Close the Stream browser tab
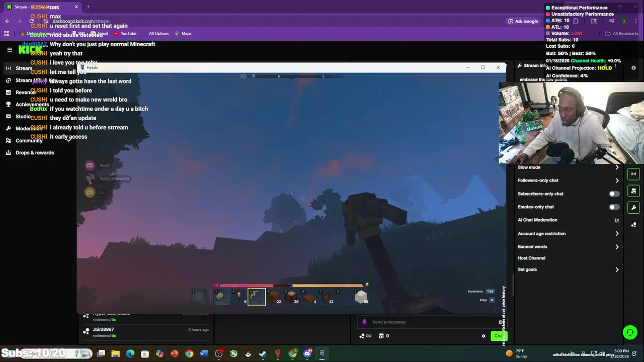 click(x=76, y=7)
